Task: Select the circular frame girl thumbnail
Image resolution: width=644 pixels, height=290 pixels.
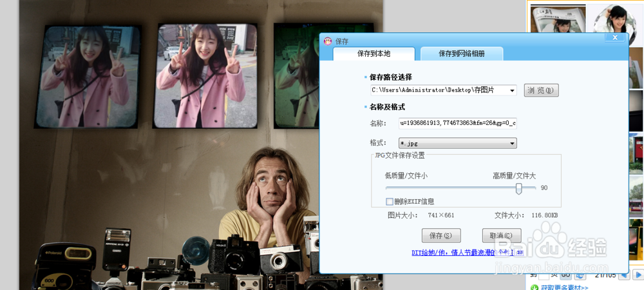Action: pos(615,19)
